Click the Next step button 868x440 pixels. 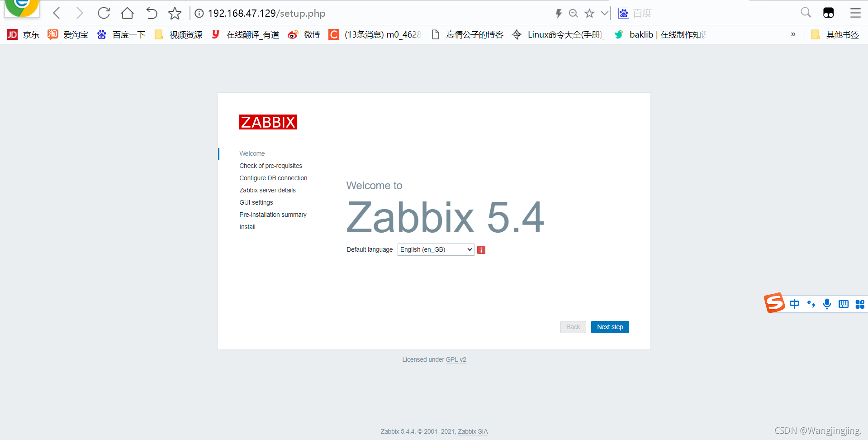[610, 327]
